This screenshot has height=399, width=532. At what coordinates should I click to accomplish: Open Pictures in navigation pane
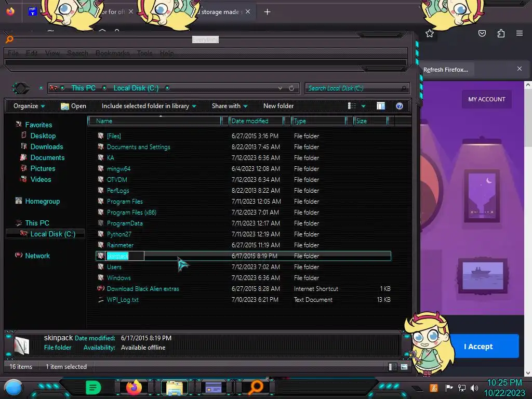(43, 168)
